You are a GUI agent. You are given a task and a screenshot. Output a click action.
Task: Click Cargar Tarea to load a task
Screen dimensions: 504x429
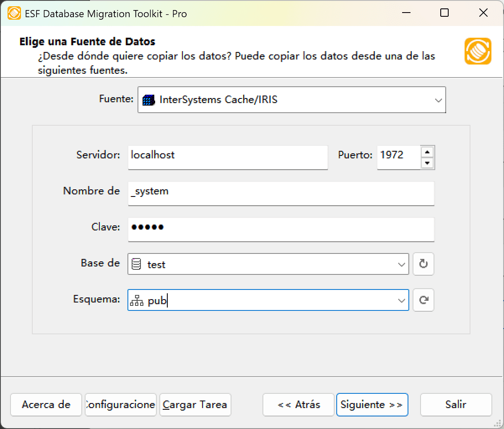195,405
